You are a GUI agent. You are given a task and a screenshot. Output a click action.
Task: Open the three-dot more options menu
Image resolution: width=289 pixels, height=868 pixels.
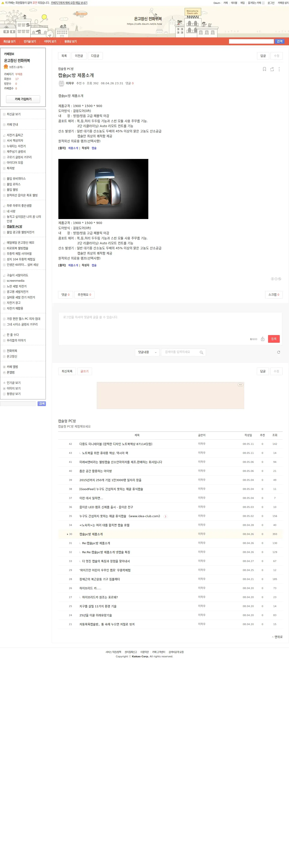(279, 69)
